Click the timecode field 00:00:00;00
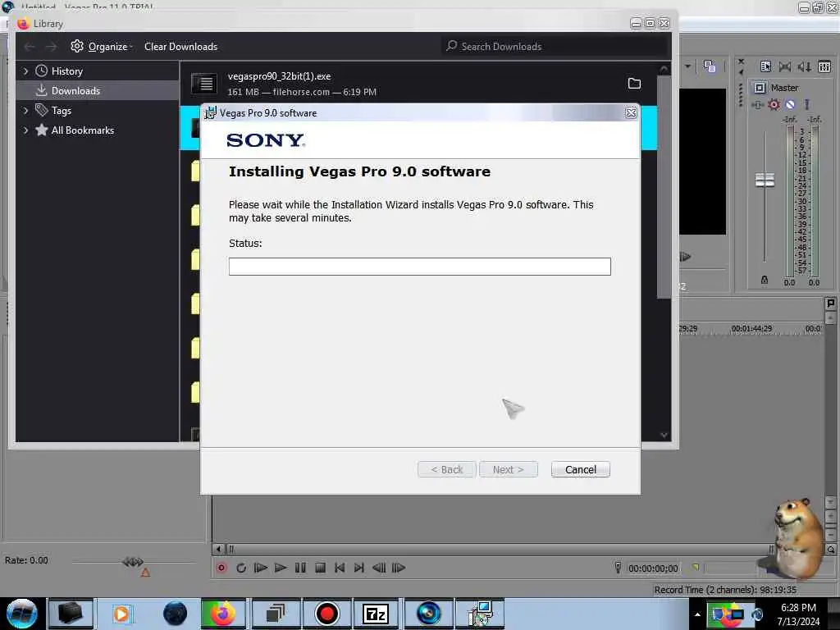This screenshot has width=840, height=630. (x=653, y=568)
